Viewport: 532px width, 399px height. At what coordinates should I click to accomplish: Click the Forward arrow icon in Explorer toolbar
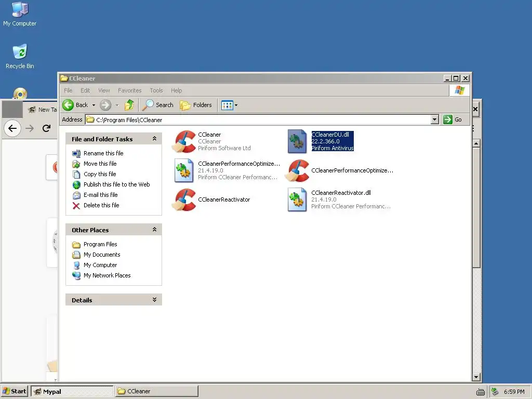(105, 105)
